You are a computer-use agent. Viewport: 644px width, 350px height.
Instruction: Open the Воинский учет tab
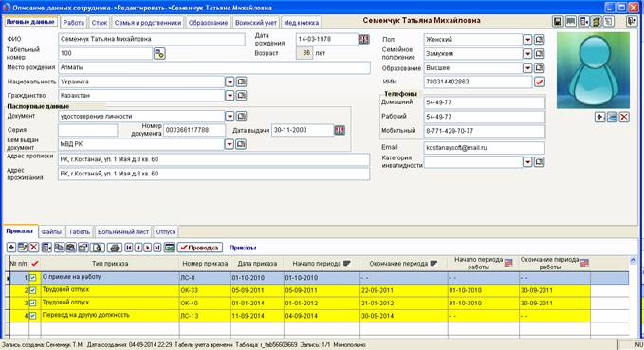click(256, 23)
